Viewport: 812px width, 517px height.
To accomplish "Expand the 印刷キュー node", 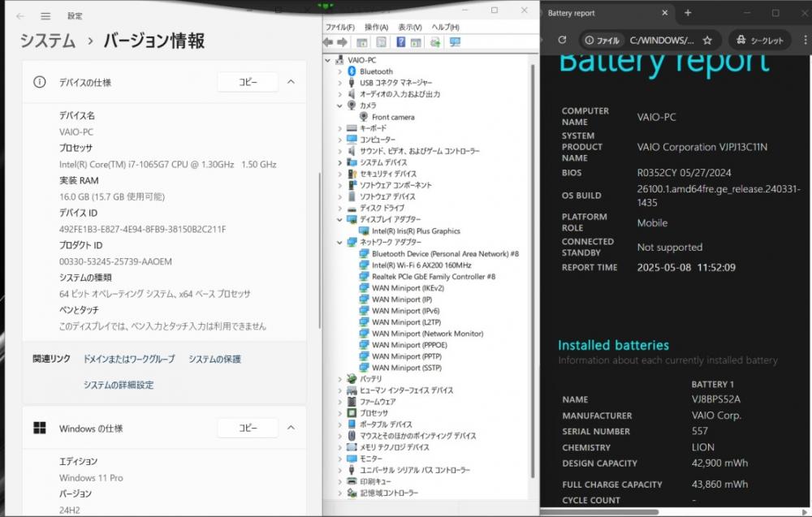I will click(x=339, y=481).
